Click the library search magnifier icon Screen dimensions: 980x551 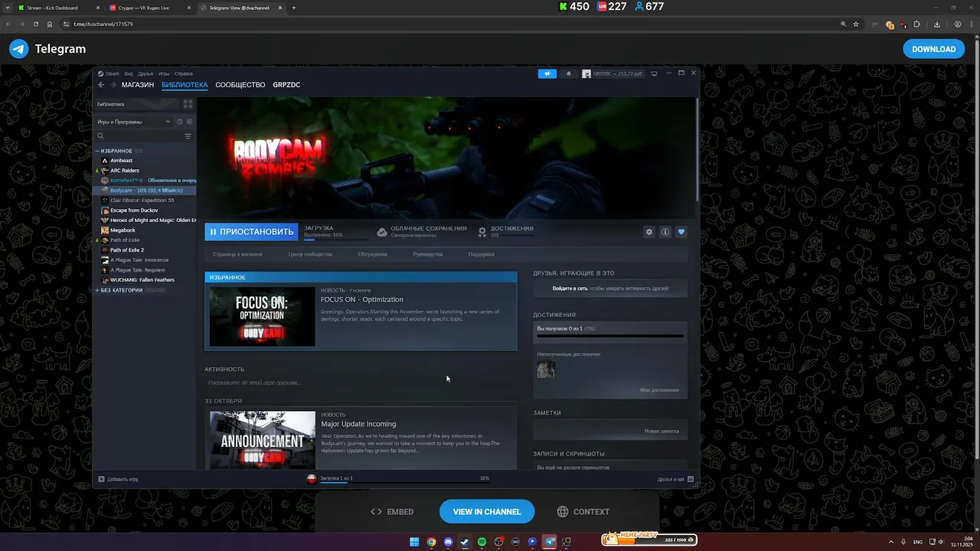[x=100, y=136]
